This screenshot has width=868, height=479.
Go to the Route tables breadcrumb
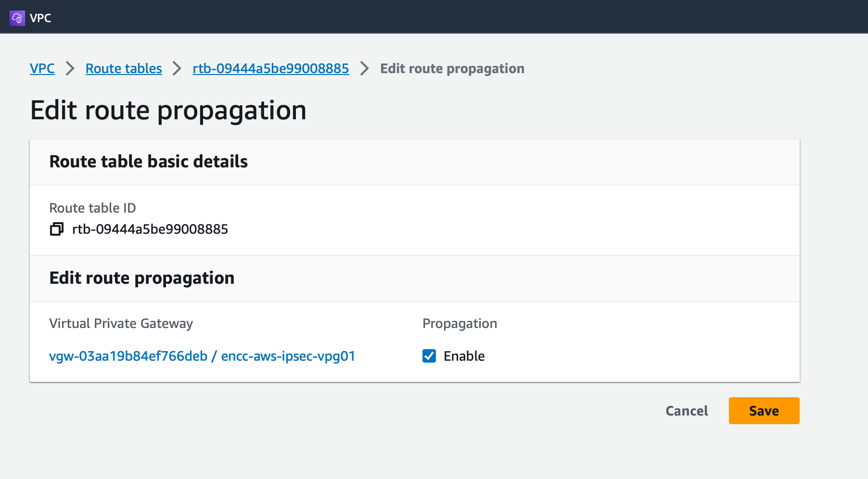[124, 69]
